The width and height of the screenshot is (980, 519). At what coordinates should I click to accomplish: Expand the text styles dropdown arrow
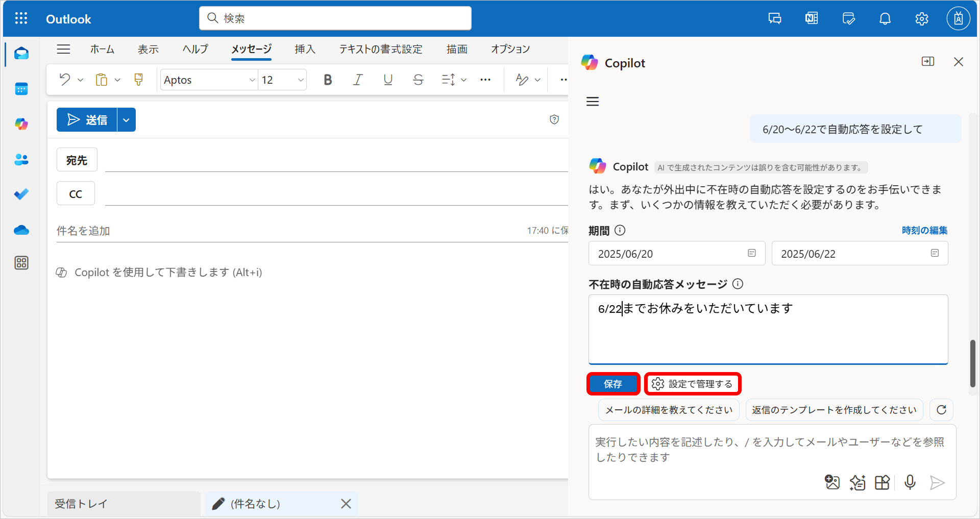(537, 80)
